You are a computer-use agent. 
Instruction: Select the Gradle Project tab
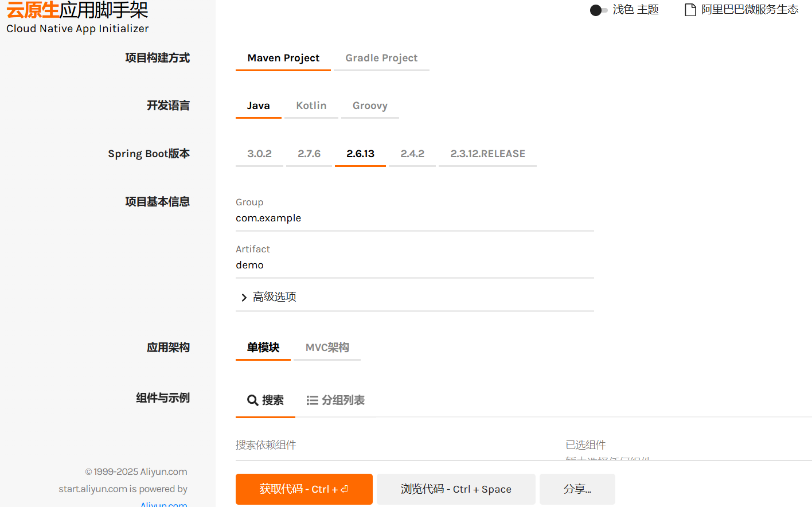click(x=381, y=58)
